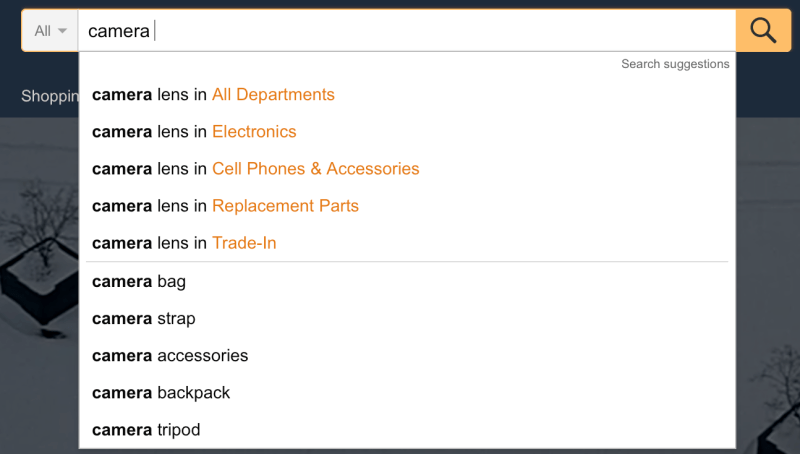The width and height of the screenshot is (800, 454).
Task: Click the Search suggestions label
Action: (x=675, y=64)
